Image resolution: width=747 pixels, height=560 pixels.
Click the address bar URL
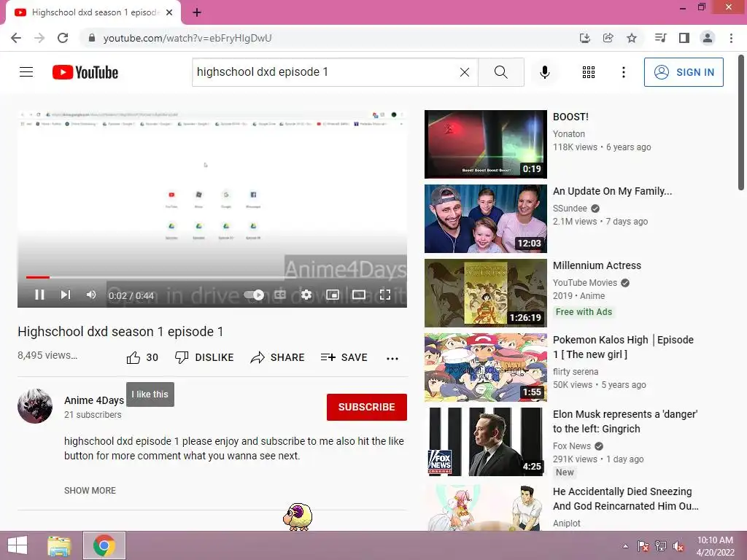point(187,38)
